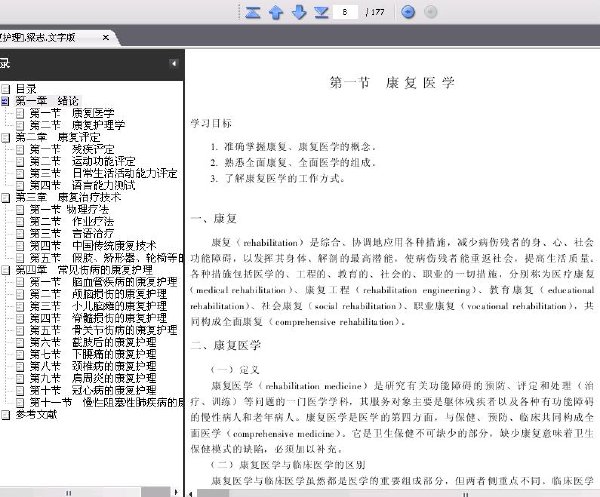This screenshot has height=497, width=600.
Task: Open bookmark 中国传统康复技术
Action: coord(114,245)
